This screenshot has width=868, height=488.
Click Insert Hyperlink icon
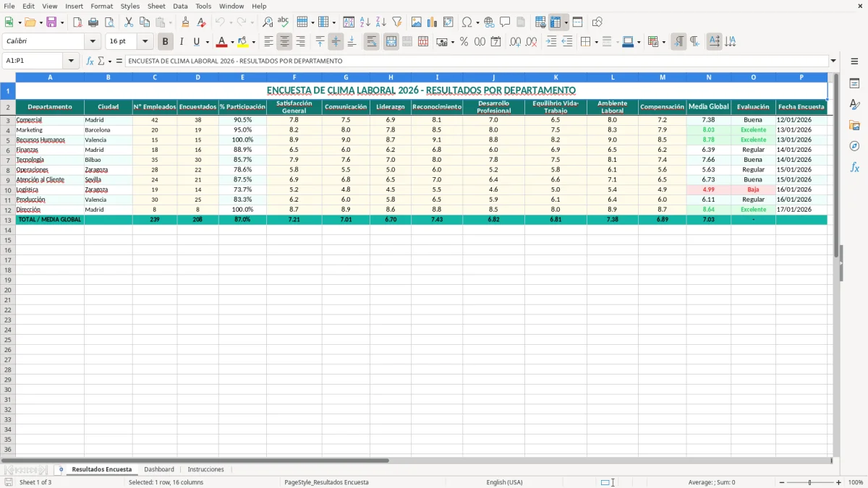point(489,22)
